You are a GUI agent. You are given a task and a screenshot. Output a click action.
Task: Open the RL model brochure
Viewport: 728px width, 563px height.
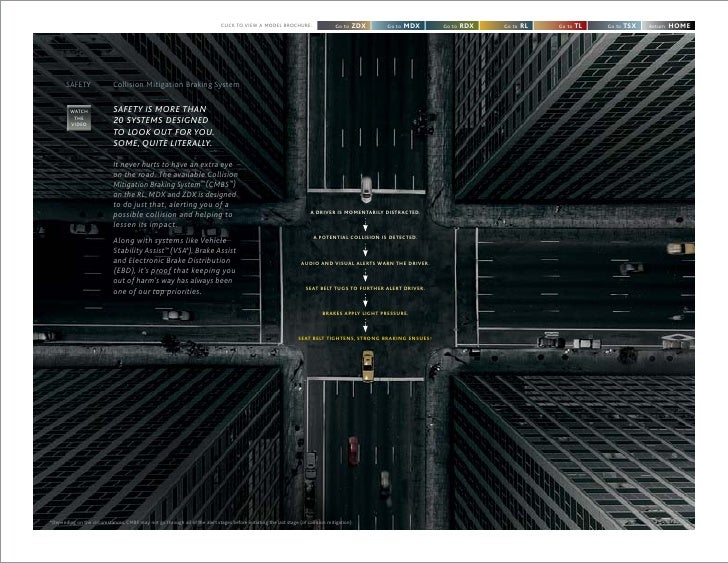tap(507, 26)
